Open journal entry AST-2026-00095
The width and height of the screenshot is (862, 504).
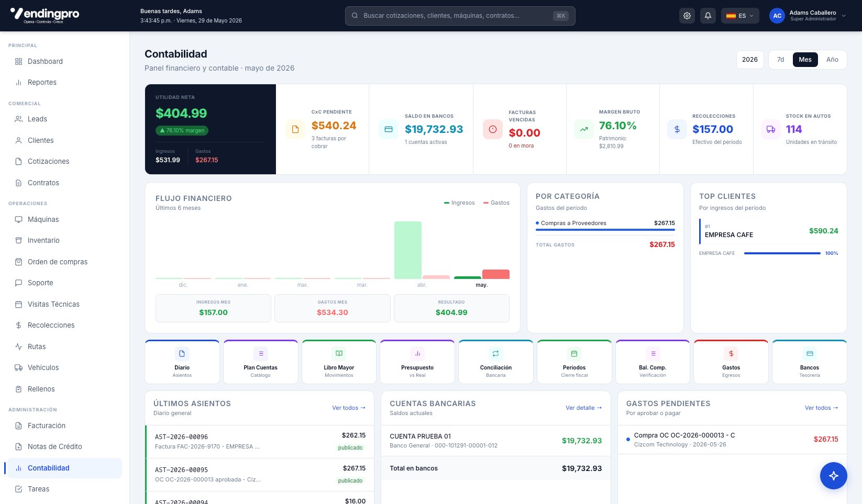[260, 475]
